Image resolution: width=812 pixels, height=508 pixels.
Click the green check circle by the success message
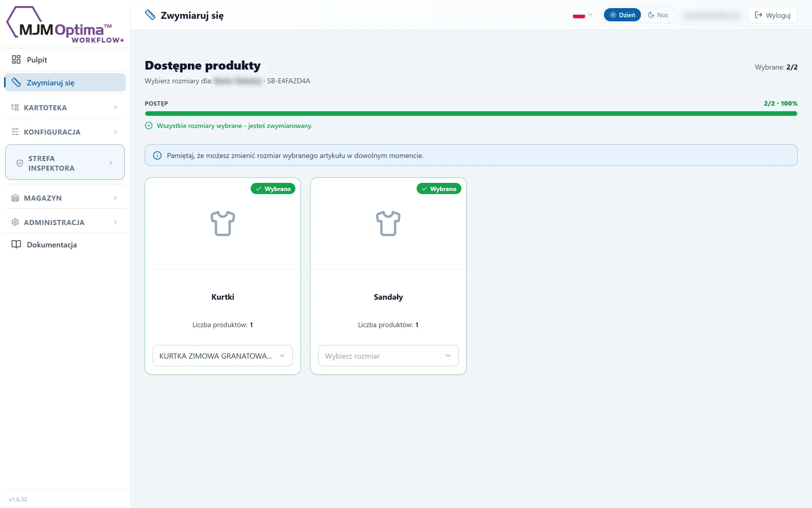point(149,125)
